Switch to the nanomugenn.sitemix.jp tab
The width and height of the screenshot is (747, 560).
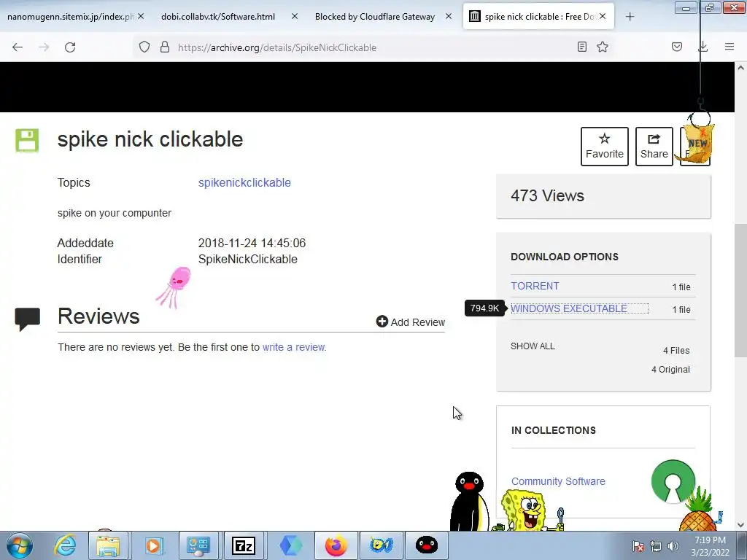pyautogui.click(x=71, y=17)
